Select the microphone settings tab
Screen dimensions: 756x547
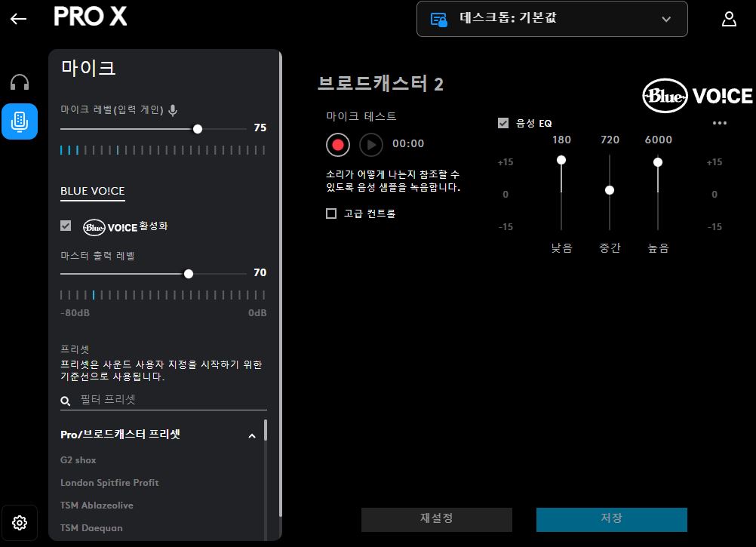[20, 121]
